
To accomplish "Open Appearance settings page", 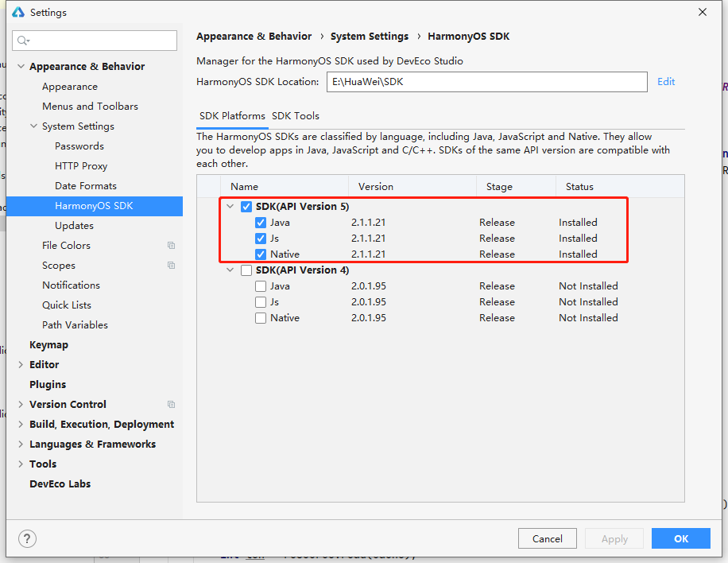I will pyautogui.click(x=70, y=87).
